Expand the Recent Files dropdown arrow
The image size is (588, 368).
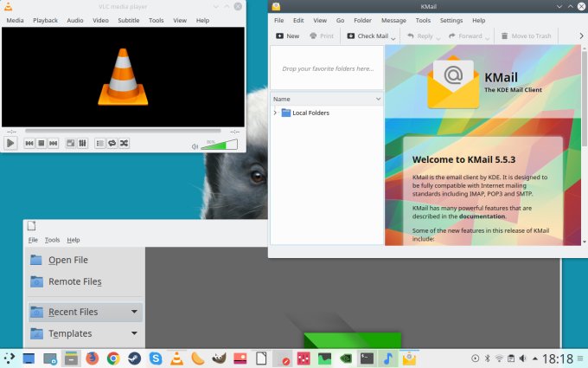[134, 312]
